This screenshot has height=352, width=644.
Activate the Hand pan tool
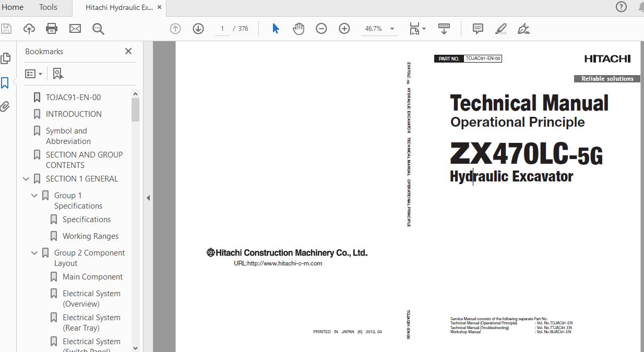click(299, 29)
